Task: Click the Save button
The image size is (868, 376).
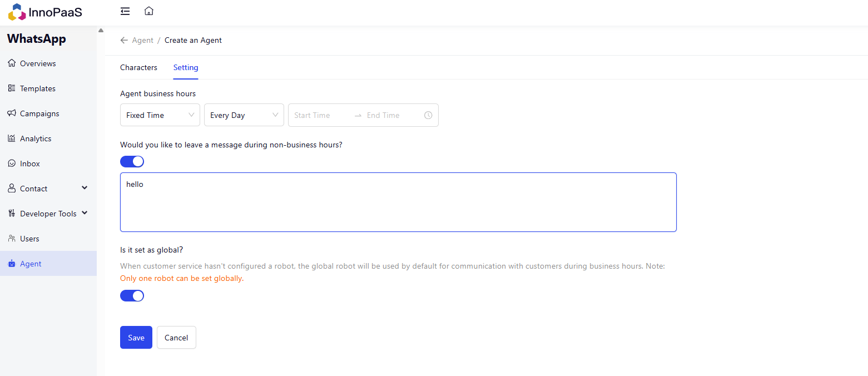Action: pyautogui.click(x=136, y=338)
